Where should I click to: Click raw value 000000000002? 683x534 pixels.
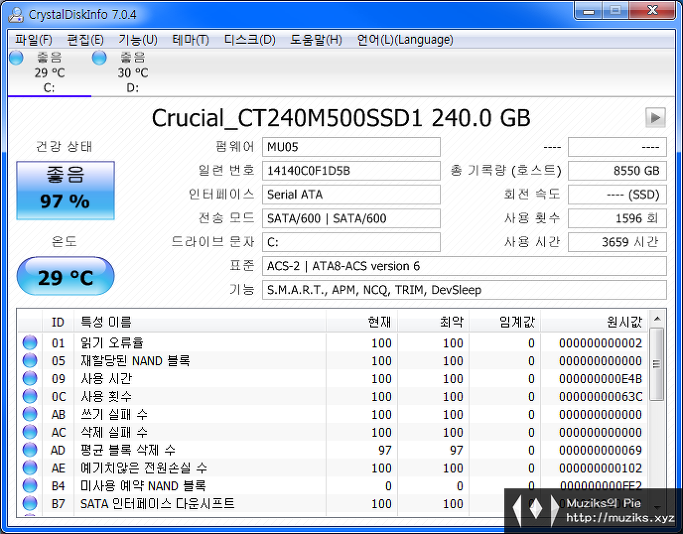(x=600, y=343)
